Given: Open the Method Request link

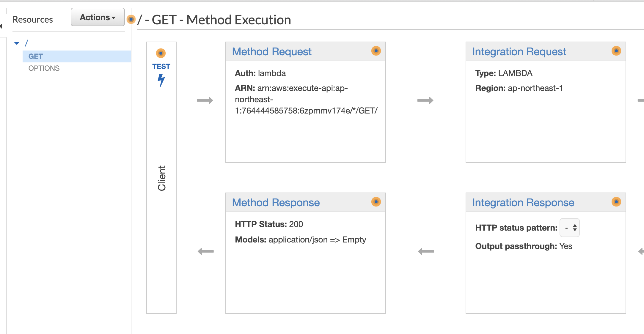Looking at the screenshot, I should pos(271,52).
